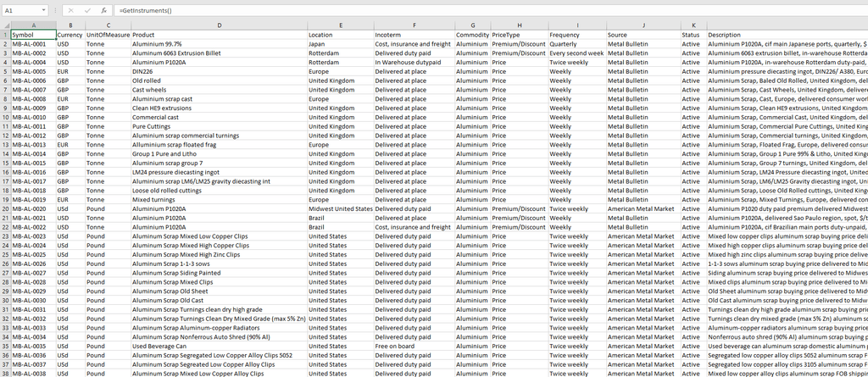This screenshot has height=377, width=868.
Task: Click the Cancel X icon in formula bar
Action: (71, 10)
